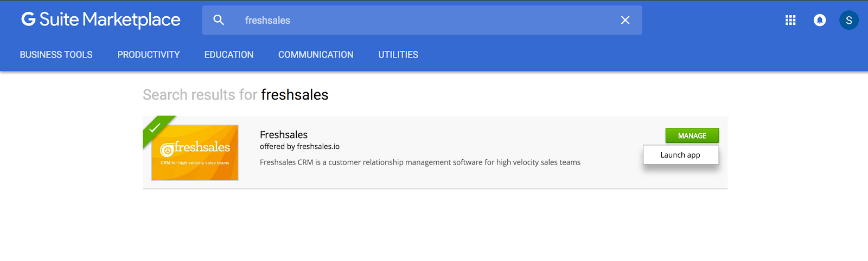Click the Freshsales result title

pyautogui.click(x=284, y=135)
